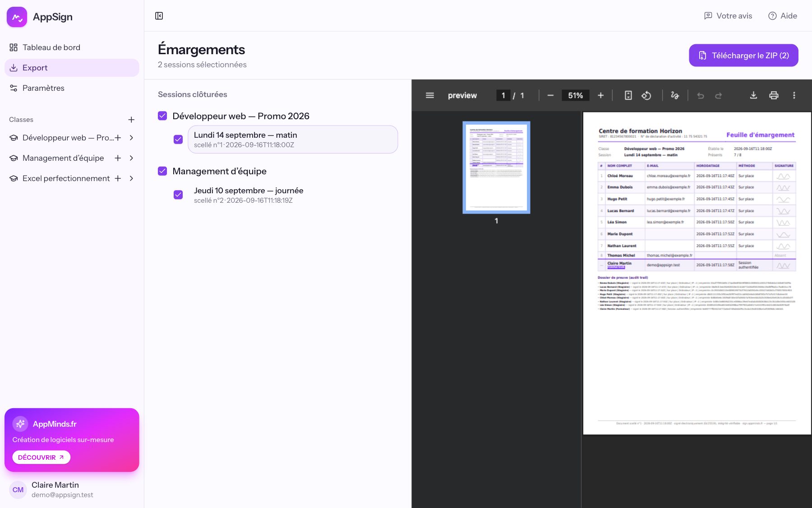
Task: Collapse the sidebar with the panel toggle icon
Action: point(159,16)
